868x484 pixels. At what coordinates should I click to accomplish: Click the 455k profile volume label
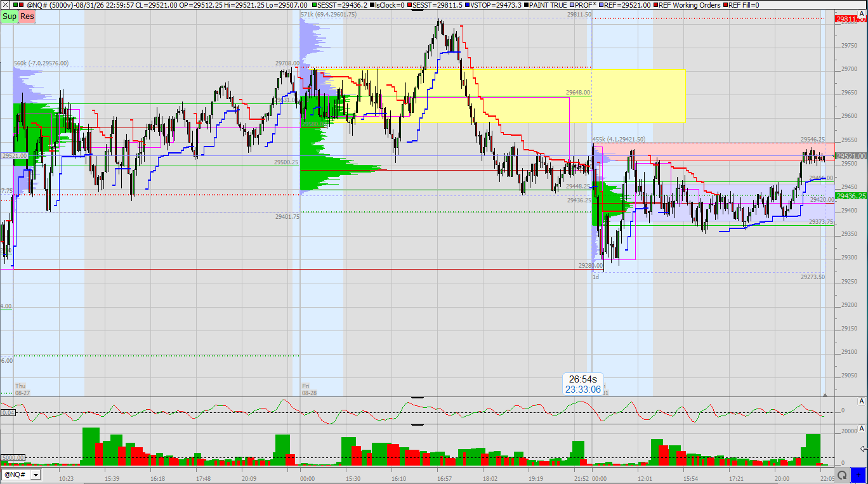(x=619, y=139)
